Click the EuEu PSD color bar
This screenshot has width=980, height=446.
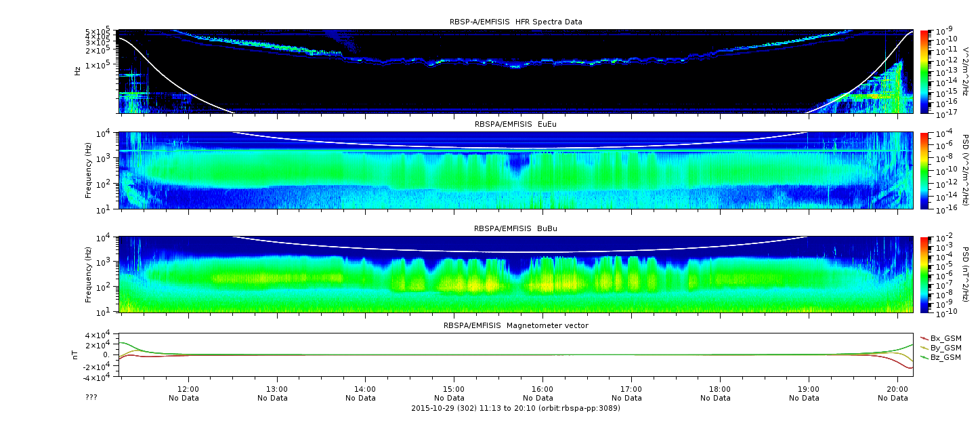click(x=924, y=171)
